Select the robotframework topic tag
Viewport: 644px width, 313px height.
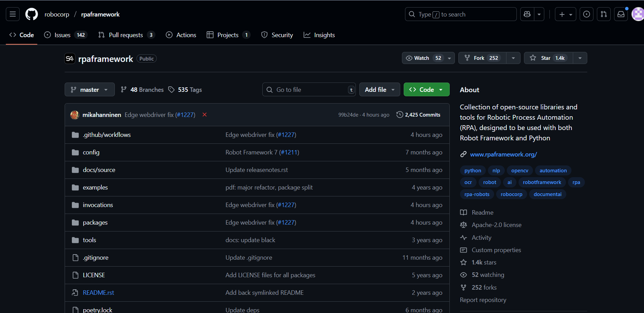coord(542,182)
